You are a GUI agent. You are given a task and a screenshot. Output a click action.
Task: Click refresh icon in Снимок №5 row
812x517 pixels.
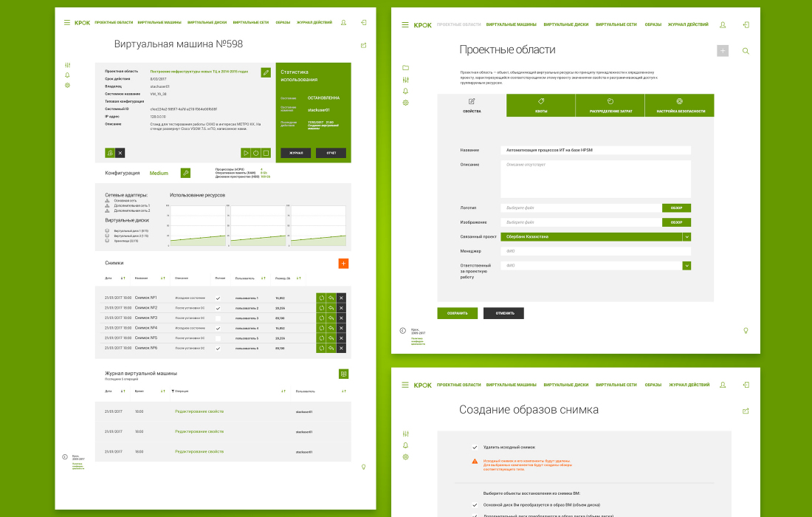point(321,338)
